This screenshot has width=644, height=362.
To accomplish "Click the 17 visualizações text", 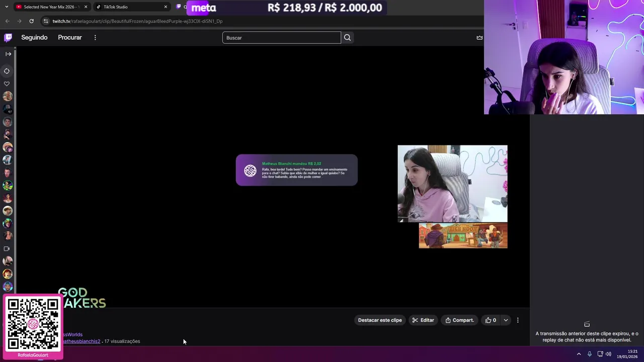I will point(122,341).
